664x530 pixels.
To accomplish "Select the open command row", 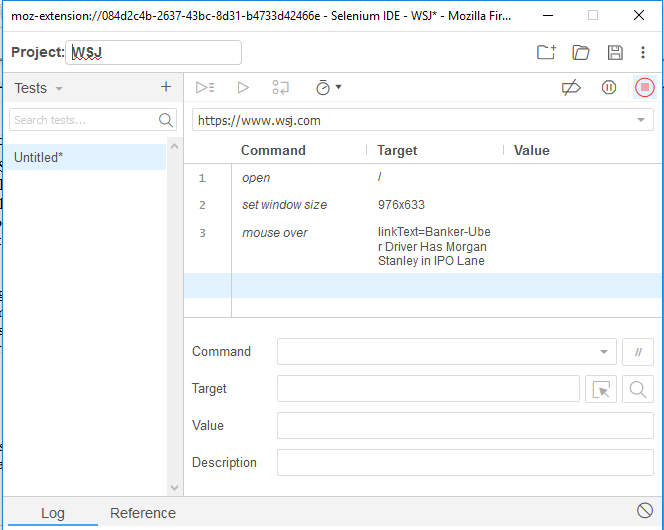I will tap(423, 178).
